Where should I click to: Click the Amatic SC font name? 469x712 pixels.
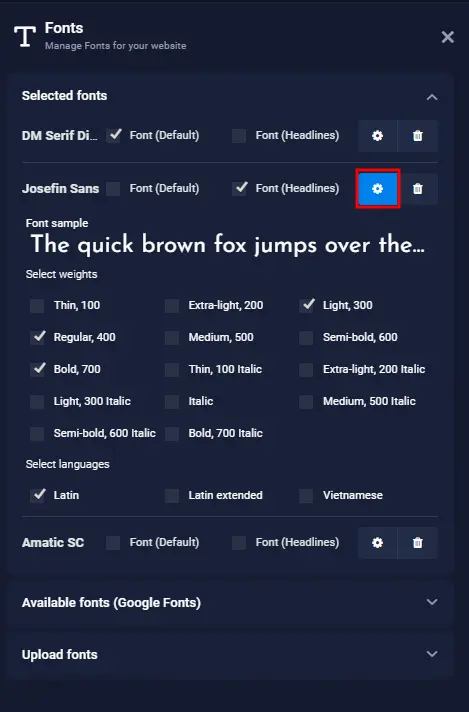pyautogui.click(x=53, y=543)
